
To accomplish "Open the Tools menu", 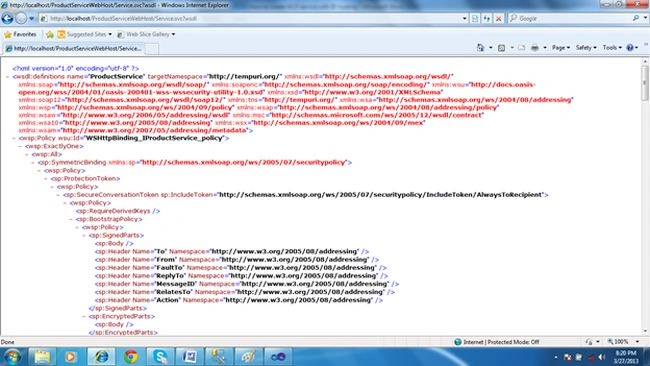I will click(x=612, y=48).
